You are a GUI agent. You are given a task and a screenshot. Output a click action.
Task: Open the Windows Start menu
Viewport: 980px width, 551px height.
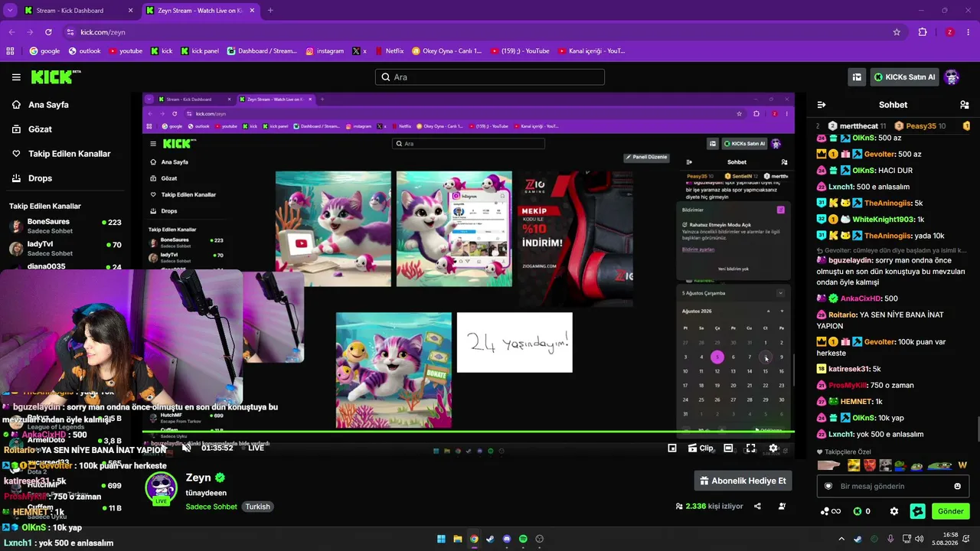pos(441,539)
